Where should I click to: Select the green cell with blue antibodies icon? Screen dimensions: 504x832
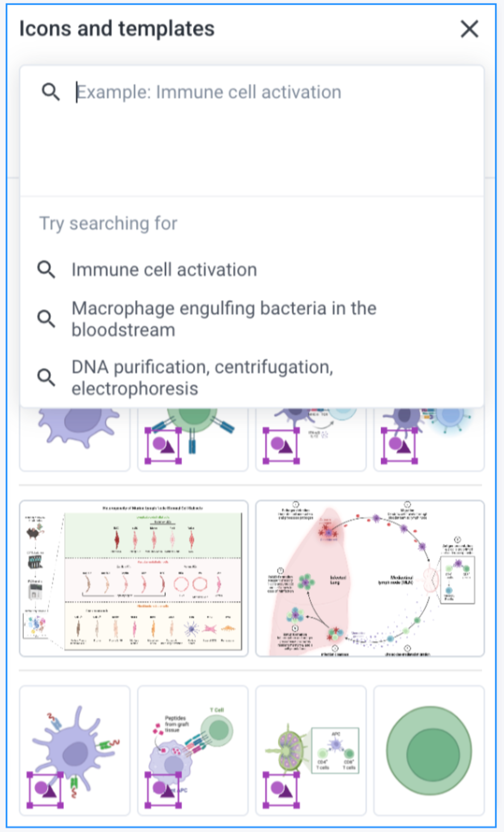pyautogui.click(x=193, y=439)
